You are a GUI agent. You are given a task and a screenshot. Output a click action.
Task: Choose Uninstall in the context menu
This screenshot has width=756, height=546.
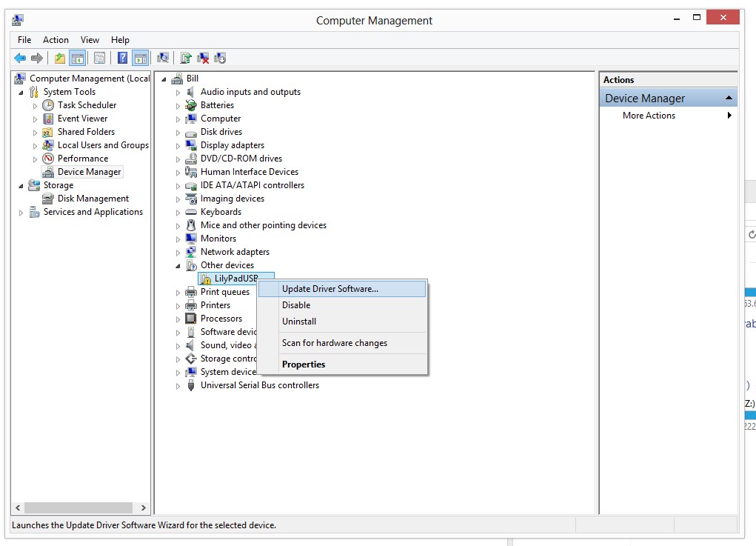[x=342, y=322]
